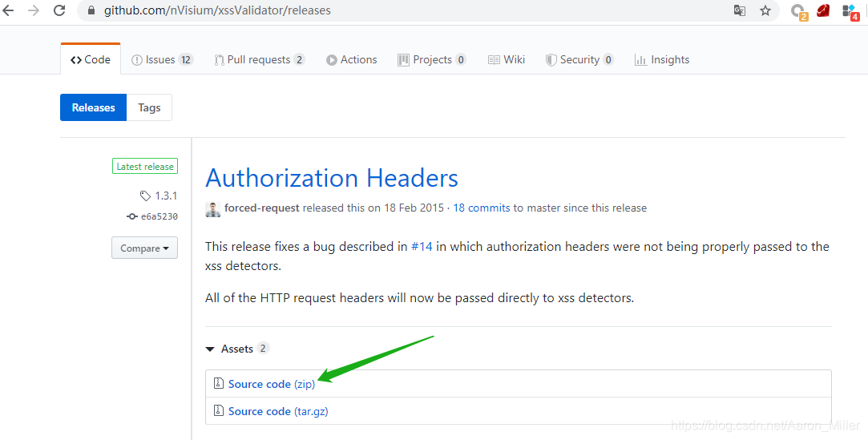The width and height of the screenshot is (868, 440).
Task: Click the "18 Feb 2015" release date
Action: 414,208
